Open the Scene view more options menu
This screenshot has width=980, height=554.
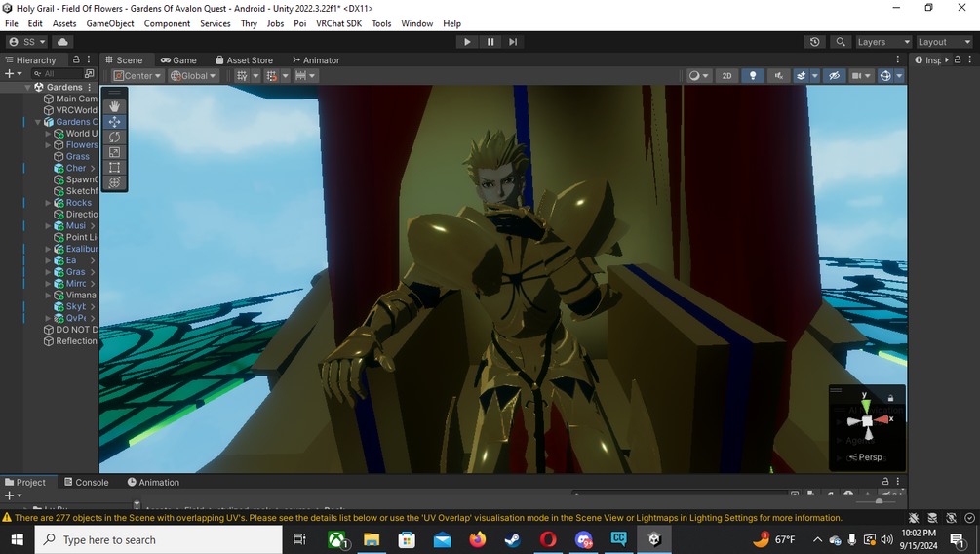[x=898, y=59]
